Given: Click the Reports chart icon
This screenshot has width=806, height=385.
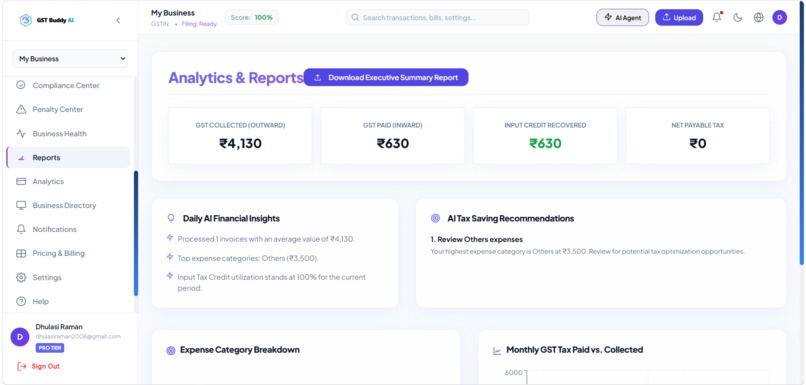Looking at the screenshot, I should click(21, 158).
